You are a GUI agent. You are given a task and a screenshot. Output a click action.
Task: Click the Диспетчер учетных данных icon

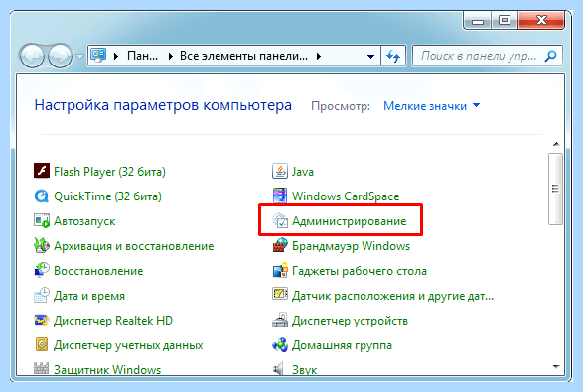(42, 344)
